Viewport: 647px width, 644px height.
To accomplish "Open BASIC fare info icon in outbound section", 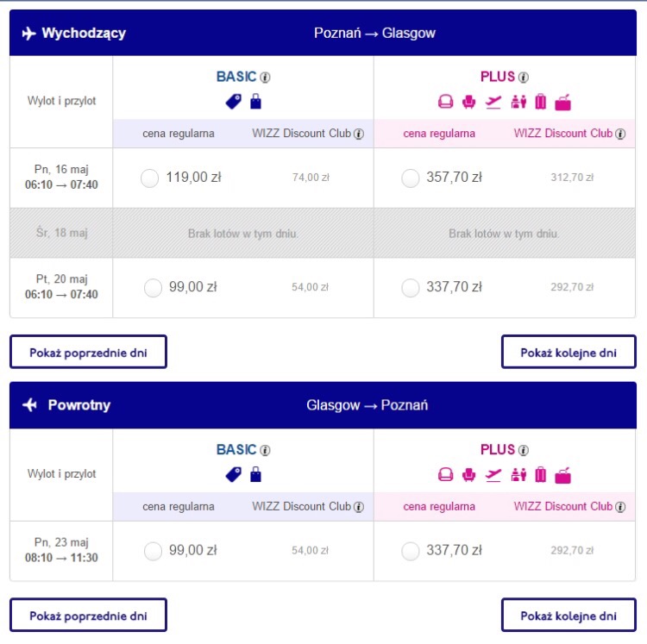I will 266,77.
